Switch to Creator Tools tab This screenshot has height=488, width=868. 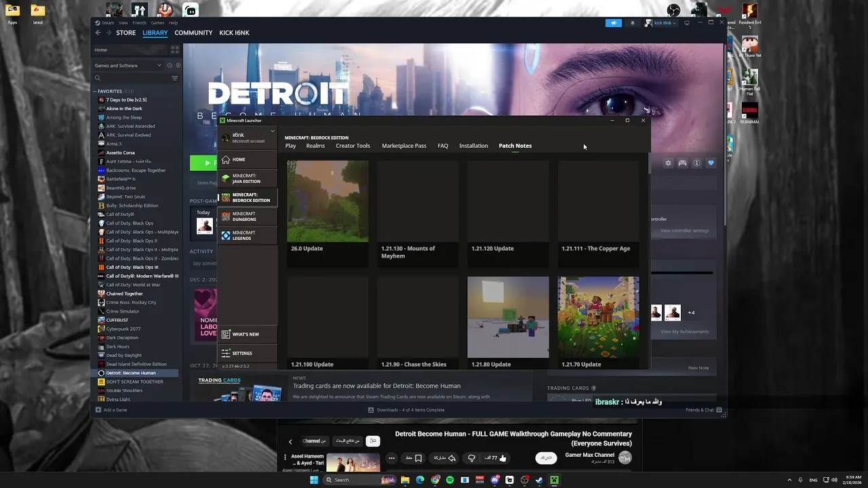353,146
